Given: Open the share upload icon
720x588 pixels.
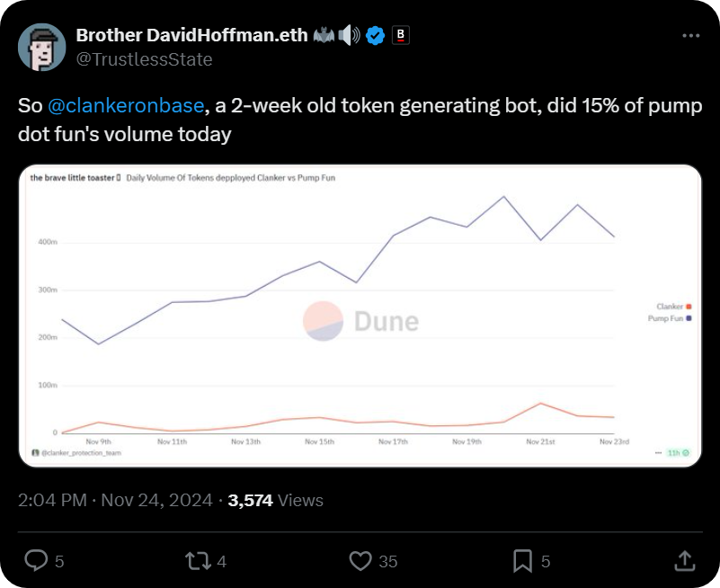Looking at the screenshot, I should click(x=685, y=561).
